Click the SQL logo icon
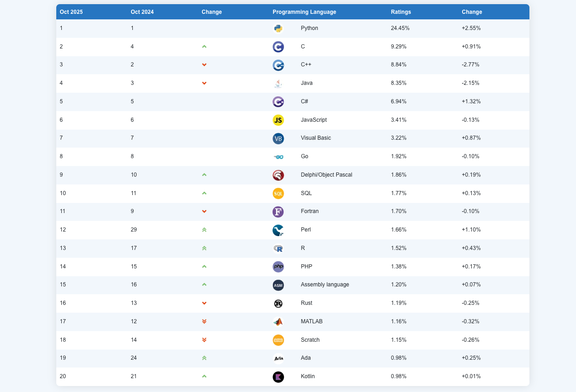 (x=278, y=193)
